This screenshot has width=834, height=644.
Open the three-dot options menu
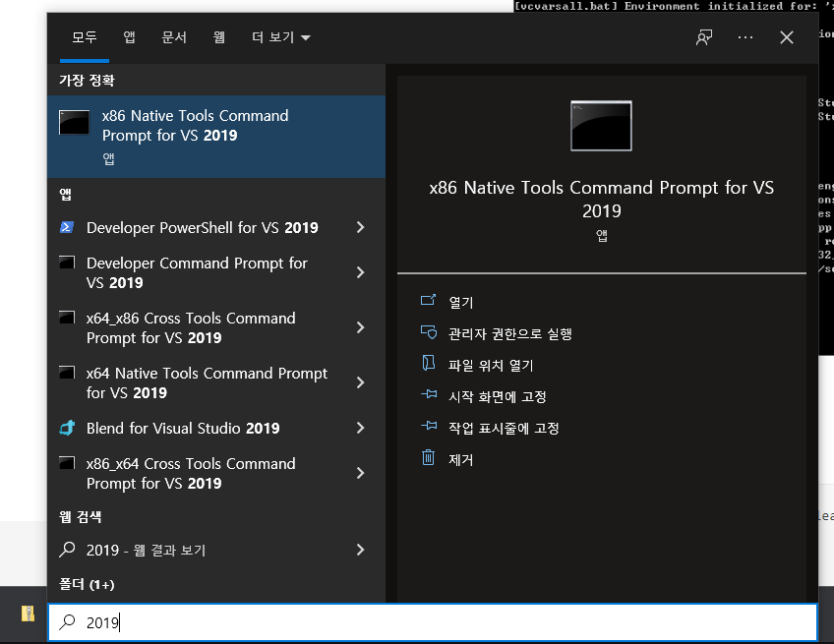click(745, 37)
